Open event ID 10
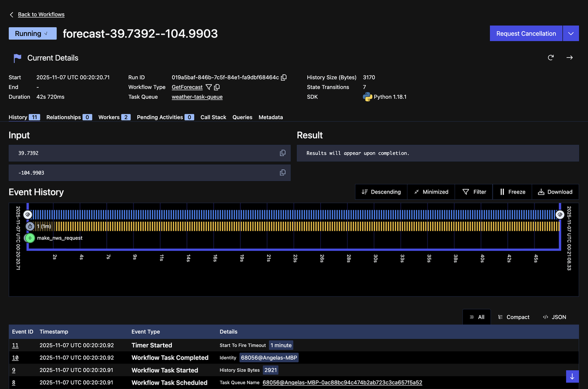The width and height of the screenshot is (588, 389). (x=15, y=357)
